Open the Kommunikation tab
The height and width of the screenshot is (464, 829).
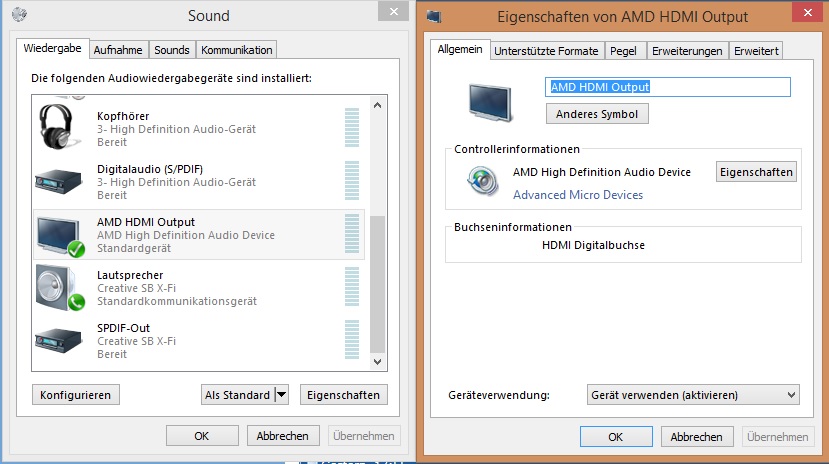click(236, 50)
